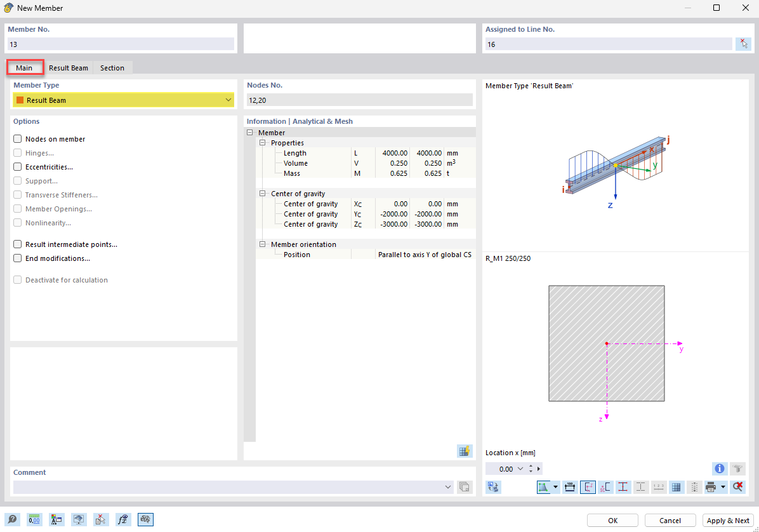Toggle the blue grid table icon
The height and width of the screenshot is (532, 759).
click(x=676, y=487)
